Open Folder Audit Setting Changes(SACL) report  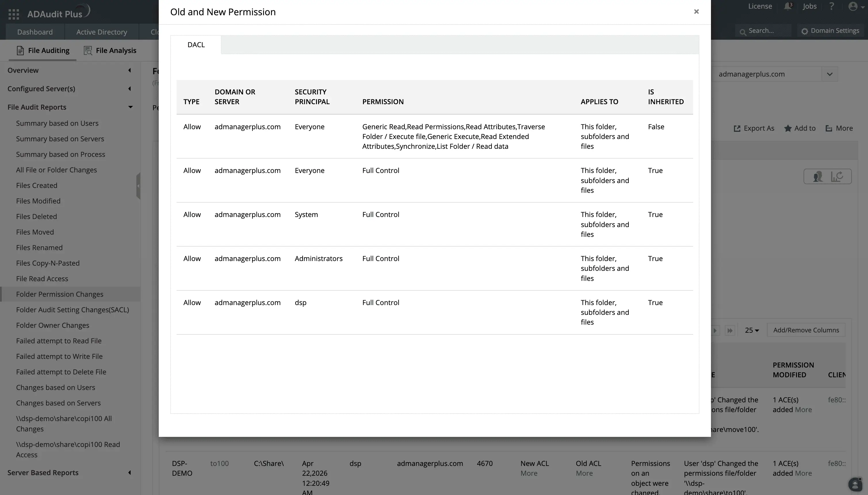coord(73,310)
